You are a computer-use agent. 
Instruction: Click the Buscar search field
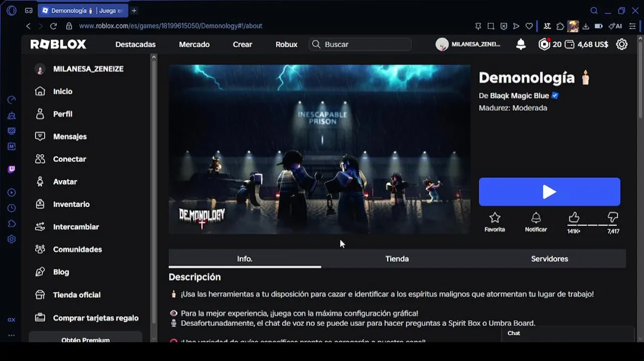tap(360, 44)
